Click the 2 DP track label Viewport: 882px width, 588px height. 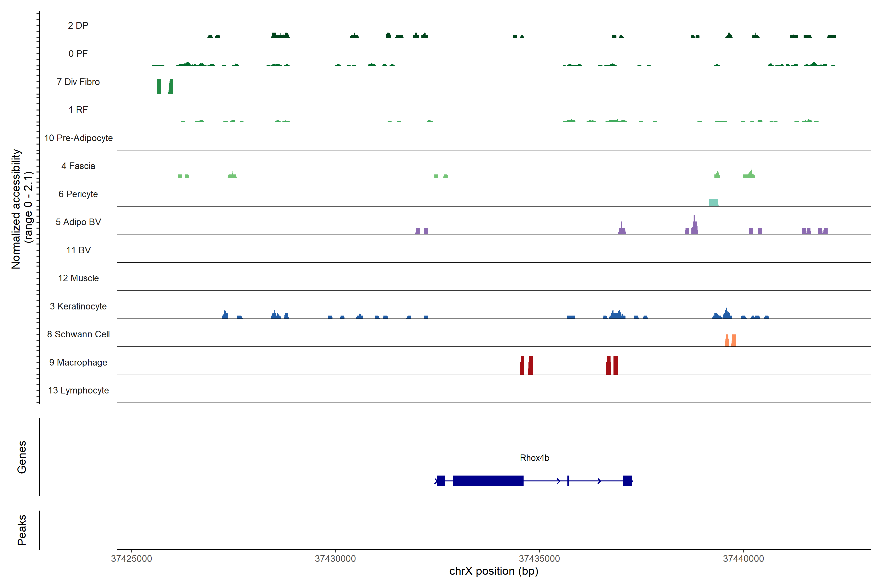click(x=78, y=25)
